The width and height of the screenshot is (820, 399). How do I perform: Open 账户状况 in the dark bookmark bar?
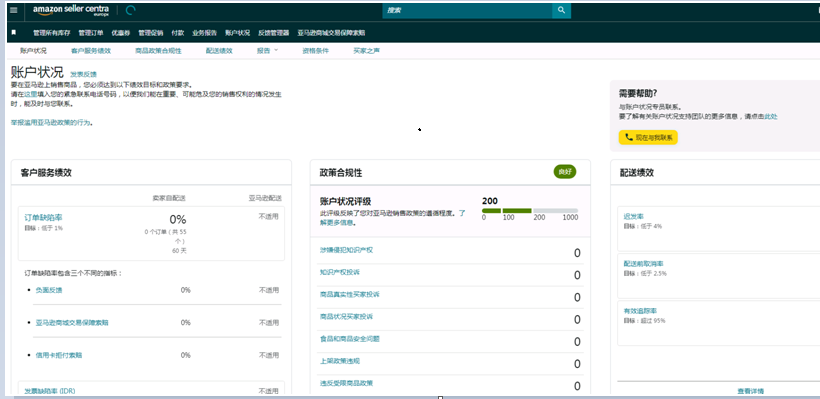pos(237,32)
